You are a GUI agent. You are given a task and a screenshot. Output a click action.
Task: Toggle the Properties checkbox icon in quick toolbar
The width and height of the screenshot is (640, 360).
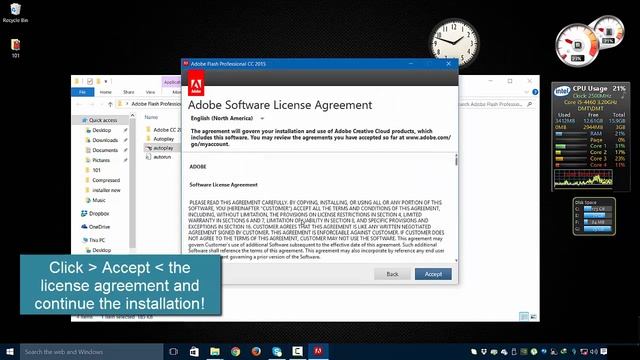(x=90, y=81)
